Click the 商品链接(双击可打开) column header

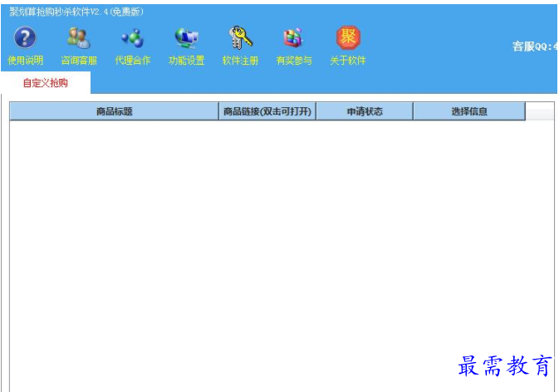(x=267, y=111)
